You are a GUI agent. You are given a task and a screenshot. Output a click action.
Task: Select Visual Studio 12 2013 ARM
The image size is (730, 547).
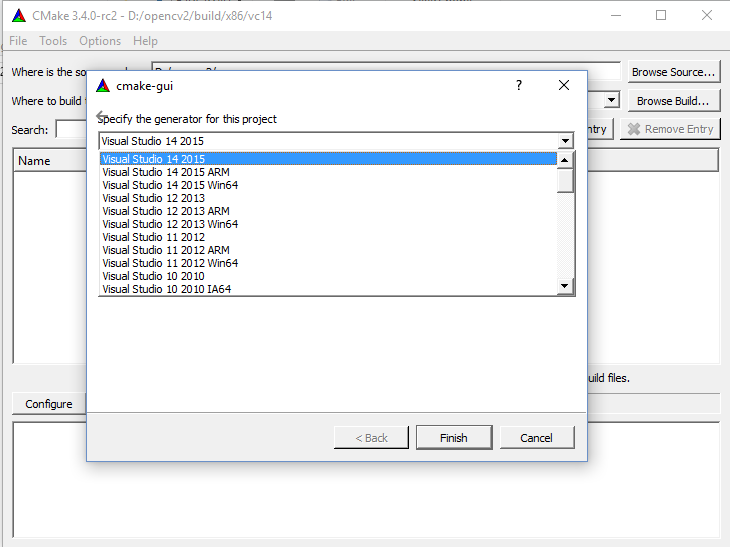[328, 211]
